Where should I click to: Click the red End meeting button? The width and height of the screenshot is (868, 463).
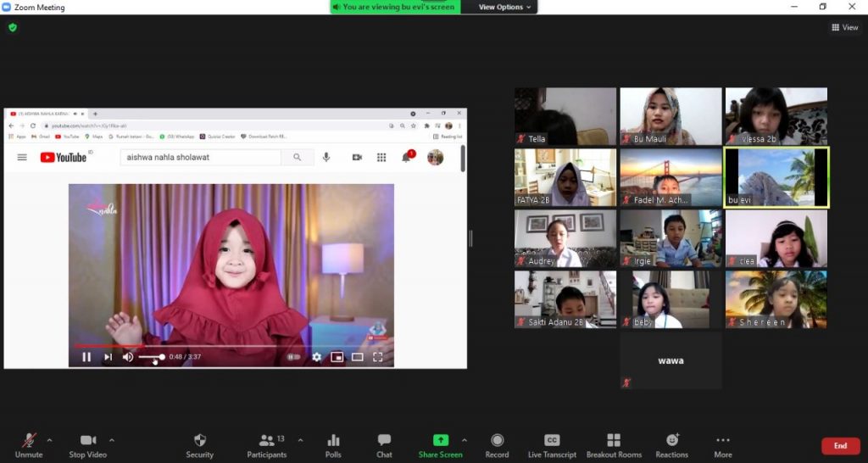tap(840, 446)
